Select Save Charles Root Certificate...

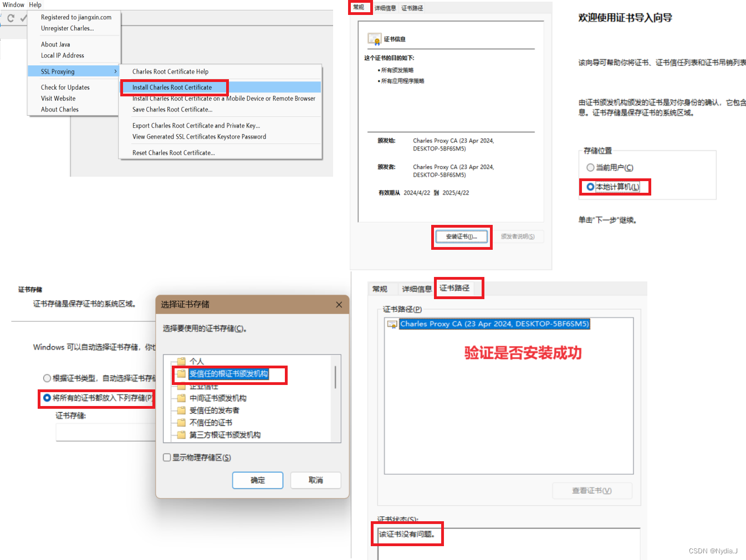(172, 110)
